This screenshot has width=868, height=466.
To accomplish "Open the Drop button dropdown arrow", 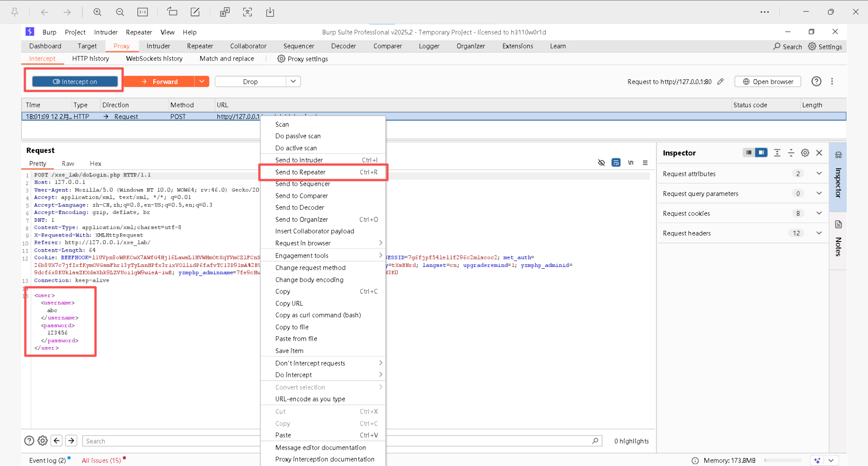I will pos(293,81).
